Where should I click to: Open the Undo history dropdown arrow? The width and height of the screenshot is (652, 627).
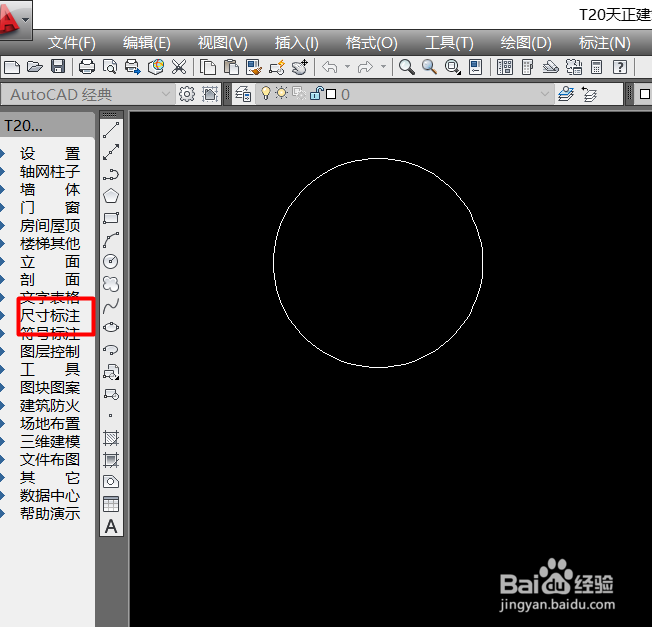pyautogui.click(x=348, y=67)
